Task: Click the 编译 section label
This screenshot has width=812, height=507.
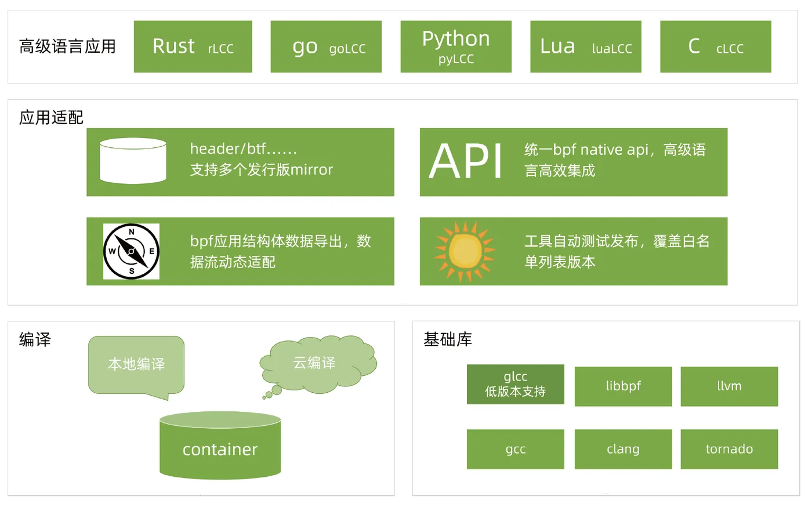Action: 35,339
